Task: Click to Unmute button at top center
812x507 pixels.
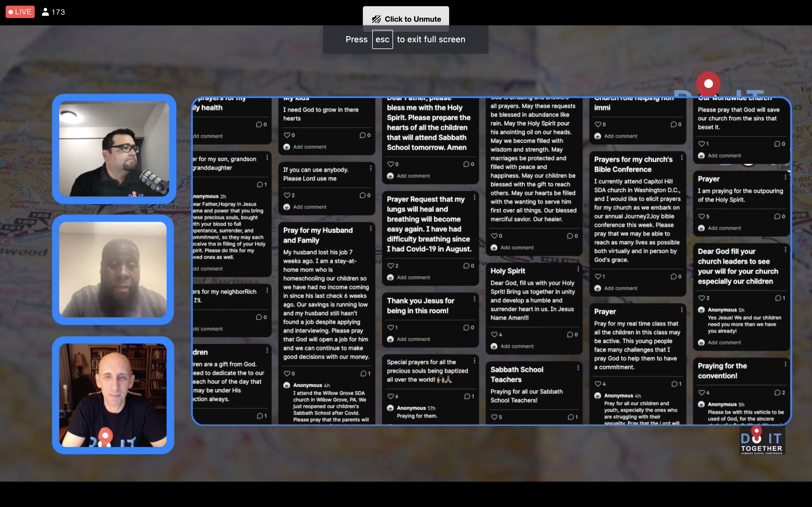Action: (x=405, y=19)
